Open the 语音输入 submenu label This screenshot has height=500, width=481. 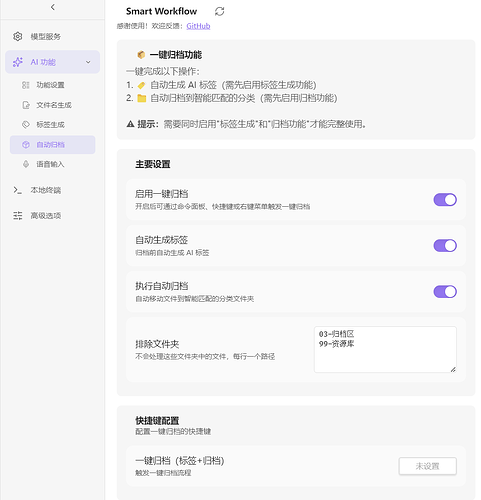[x=50, y=164]
